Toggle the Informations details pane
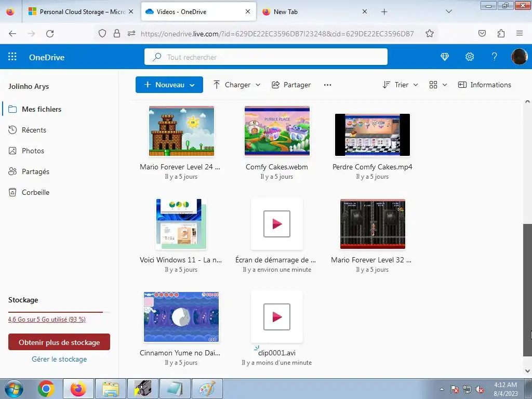The height and width of the screenshot is (399, 532). [x=485, y=85]
